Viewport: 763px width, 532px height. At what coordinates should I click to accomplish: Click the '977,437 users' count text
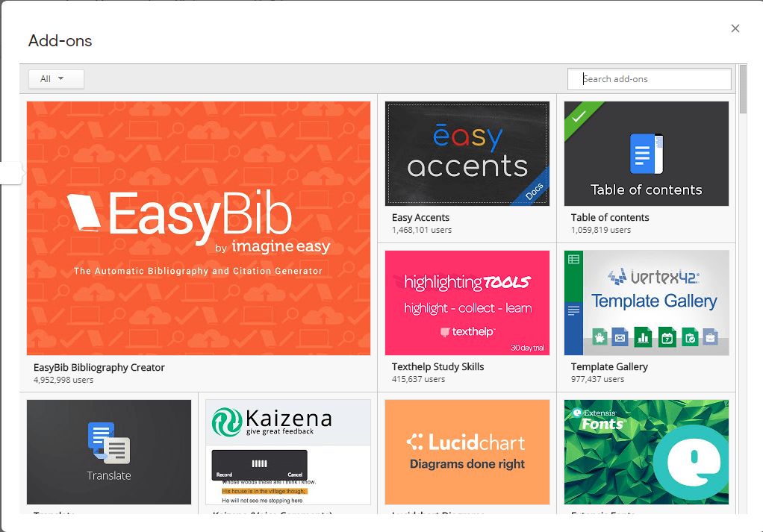597,379
